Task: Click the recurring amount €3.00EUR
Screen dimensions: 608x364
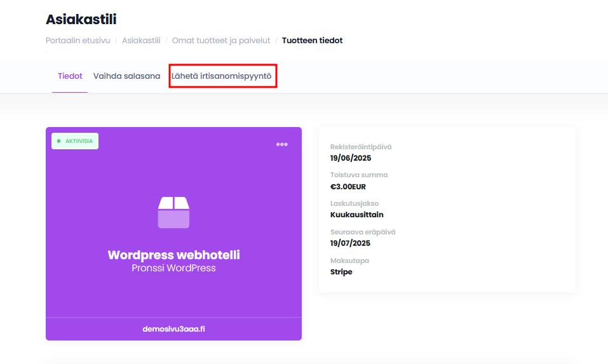Action: (x=348, y=186)
